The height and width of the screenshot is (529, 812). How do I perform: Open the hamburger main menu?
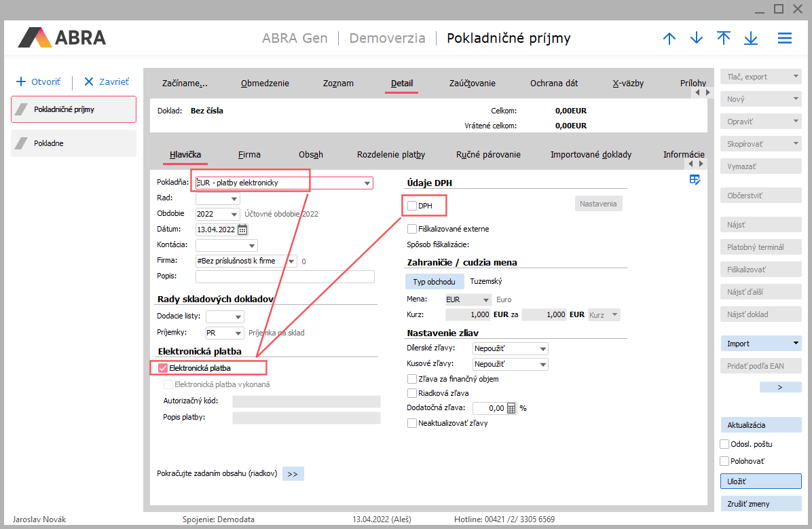tap(785, 39)
